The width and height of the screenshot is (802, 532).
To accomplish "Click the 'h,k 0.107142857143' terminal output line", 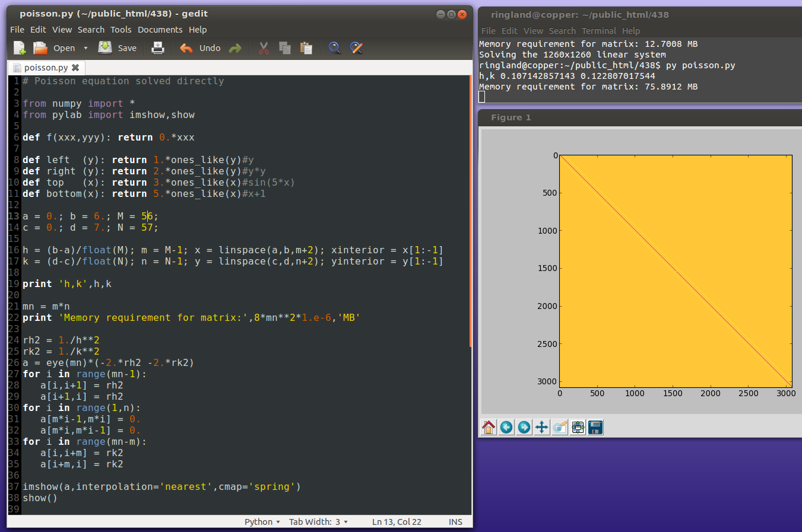I will coord(567,76).
